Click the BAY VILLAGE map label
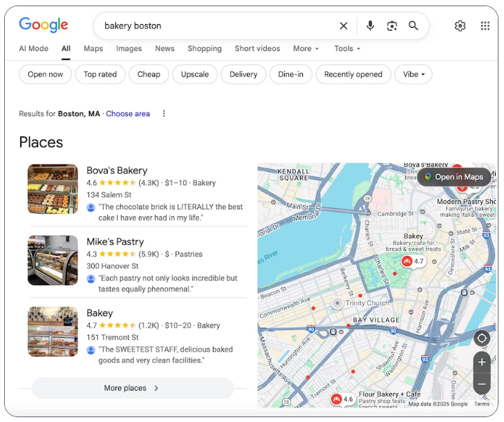Screen dimensions: 504x422 tap(376, 320)
